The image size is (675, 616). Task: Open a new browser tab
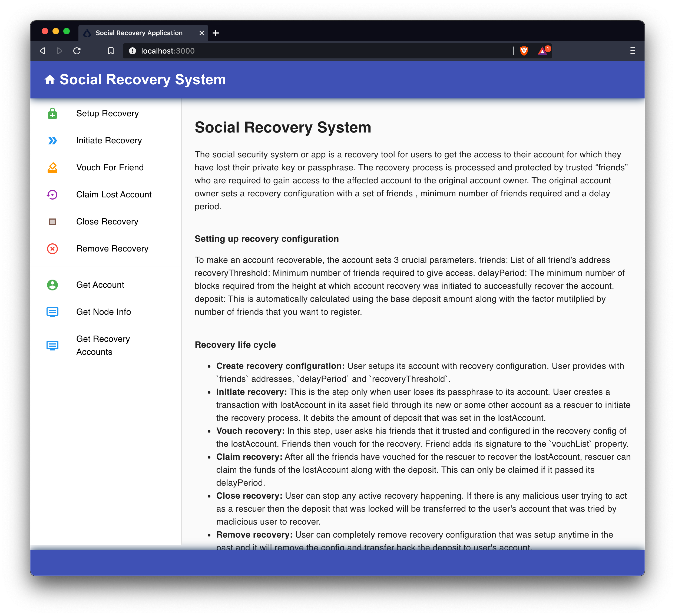tap(216, 33)
